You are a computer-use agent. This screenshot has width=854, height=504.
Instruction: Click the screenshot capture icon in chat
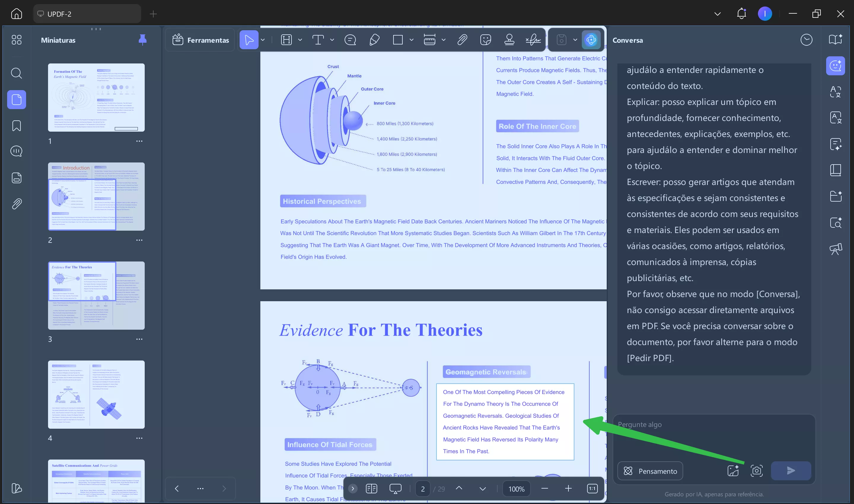pos(756,471)
